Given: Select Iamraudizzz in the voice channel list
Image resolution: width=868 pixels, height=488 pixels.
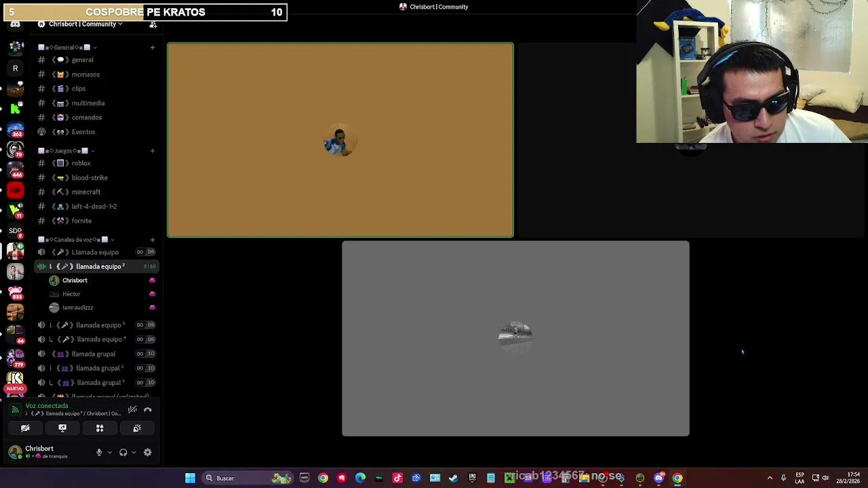Looking at the screenshot, I should [102, 308].
